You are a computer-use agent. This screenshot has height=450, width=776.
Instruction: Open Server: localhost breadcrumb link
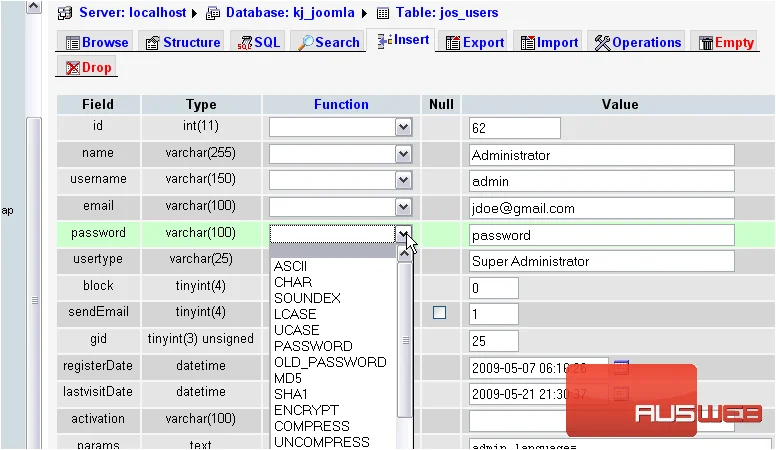[x=133, y=13]
